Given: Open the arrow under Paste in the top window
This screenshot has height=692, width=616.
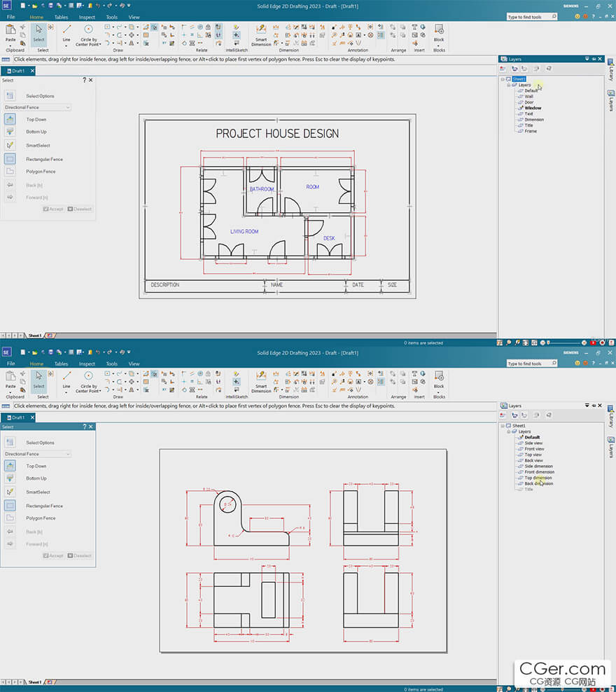Looking at the screenshot, I should click(x=10, y=46).
